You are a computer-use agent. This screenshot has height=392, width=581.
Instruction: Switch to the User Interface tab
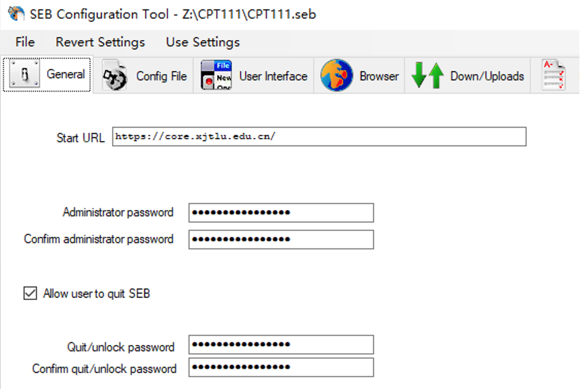coord(254,75)
